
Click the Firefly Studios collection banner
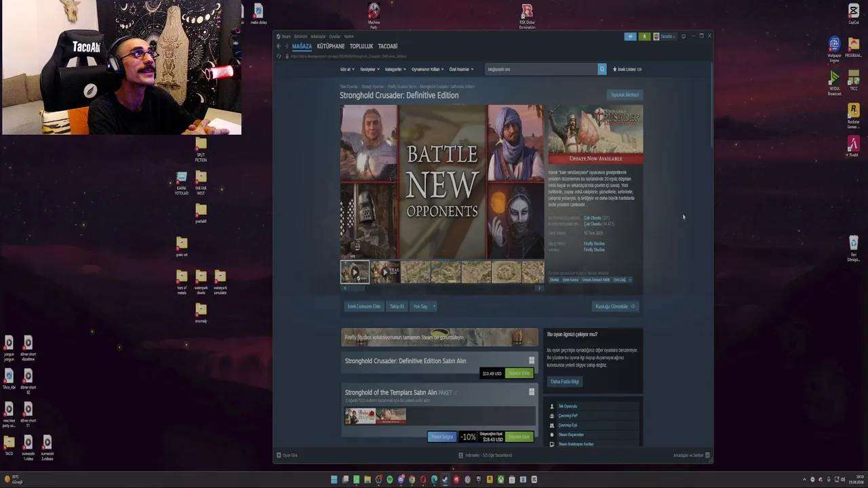[x=439, y=338]
